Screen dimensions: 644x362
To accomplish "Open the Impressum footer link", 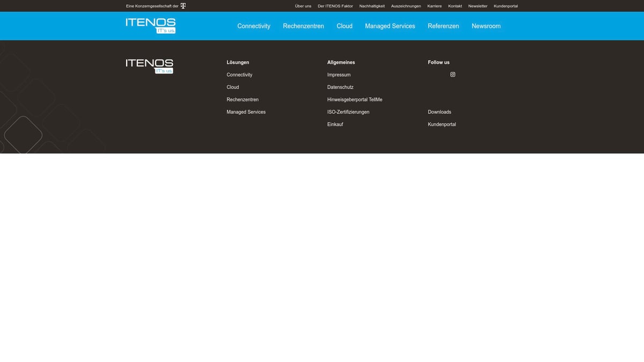I will 339,75.
